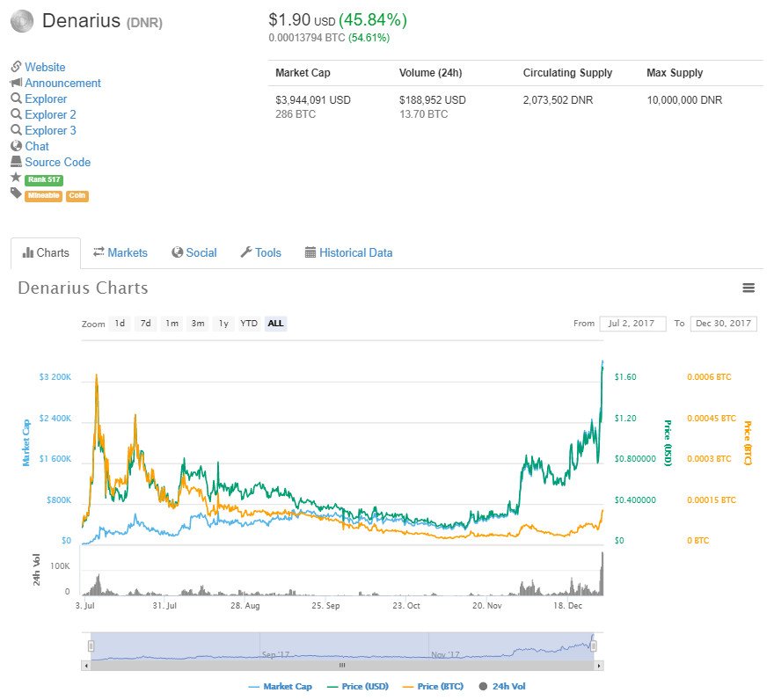The height and width of the screenshot is (700, 774).
Task: Set chart zoom to 7d
Action: [145, 324]
